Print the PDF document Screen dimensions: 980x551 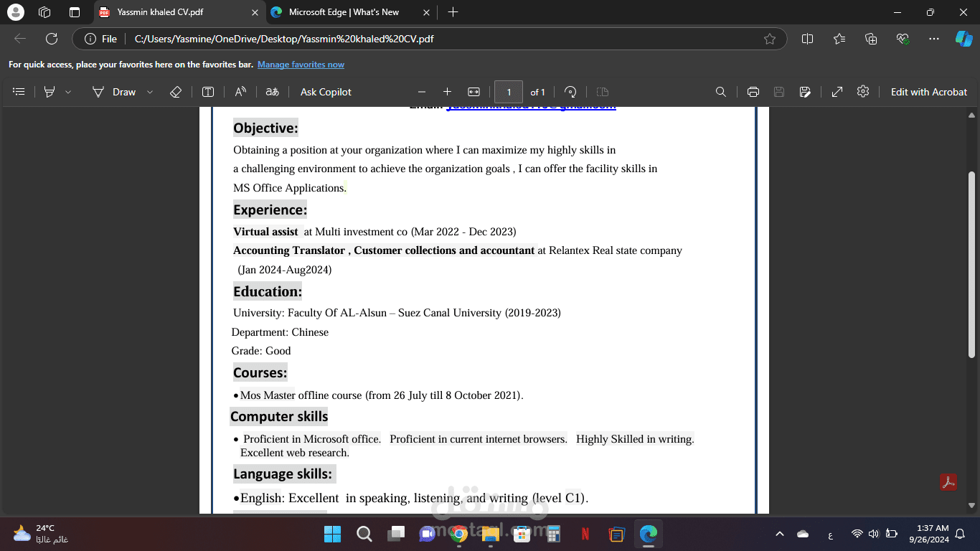pyautogui.click(x=753, y=92)
